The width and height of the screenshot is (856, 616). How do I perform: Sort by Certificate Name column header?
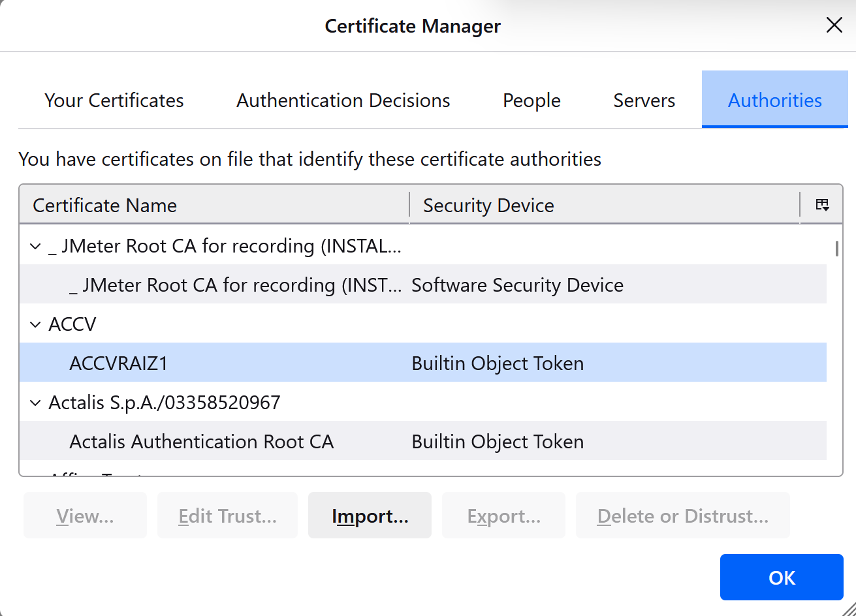[214, 205]
